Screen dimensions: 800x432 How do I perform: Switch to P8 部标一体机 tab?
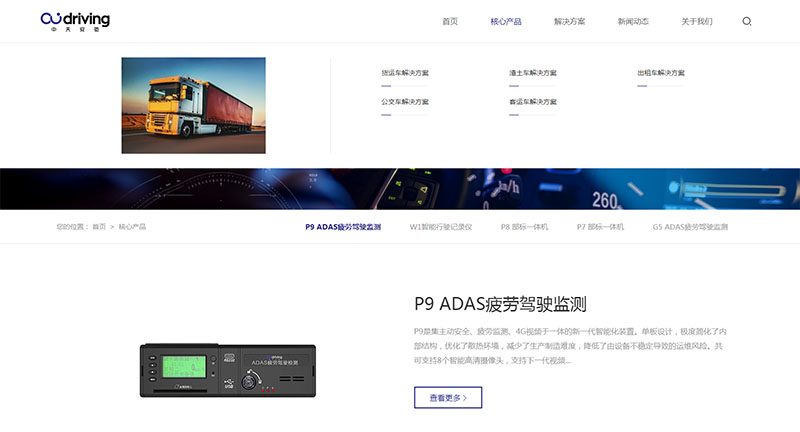(x=524, y=227)
